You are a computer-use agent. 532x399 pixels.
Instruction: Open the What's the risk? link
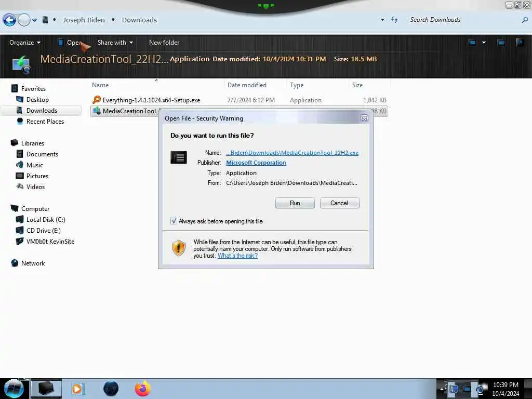click(237, 256)
